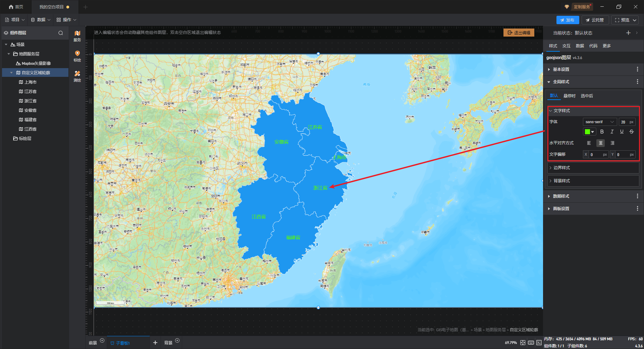The image size is (644, 349).
Task: Switch to the 更多 tab
Action: pyautogui.click(x=607, y=46)
